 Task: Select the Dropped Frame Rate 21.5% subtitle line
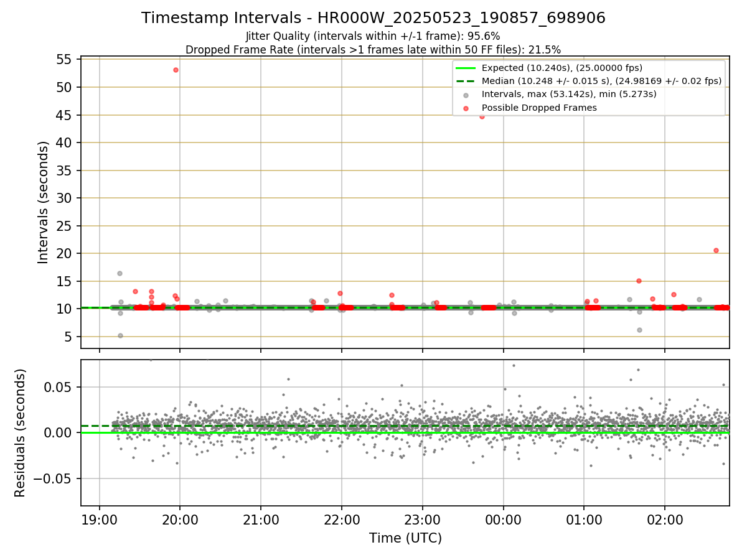tap(373, 50)
